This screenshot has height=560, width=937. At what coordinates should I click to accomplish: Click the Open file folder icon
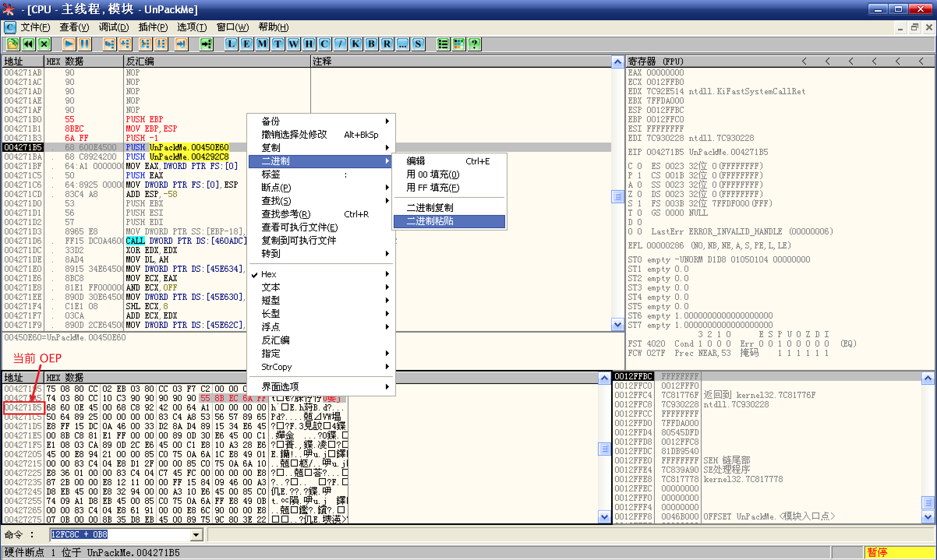click(x=12, y=44)
